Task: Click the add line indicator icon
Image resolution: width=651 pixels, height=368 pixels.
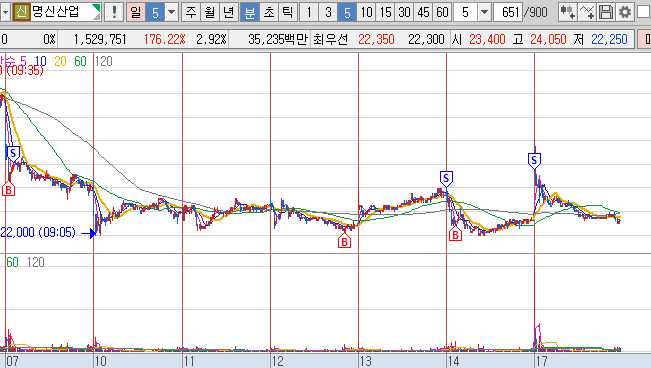Action: point(586,12)
